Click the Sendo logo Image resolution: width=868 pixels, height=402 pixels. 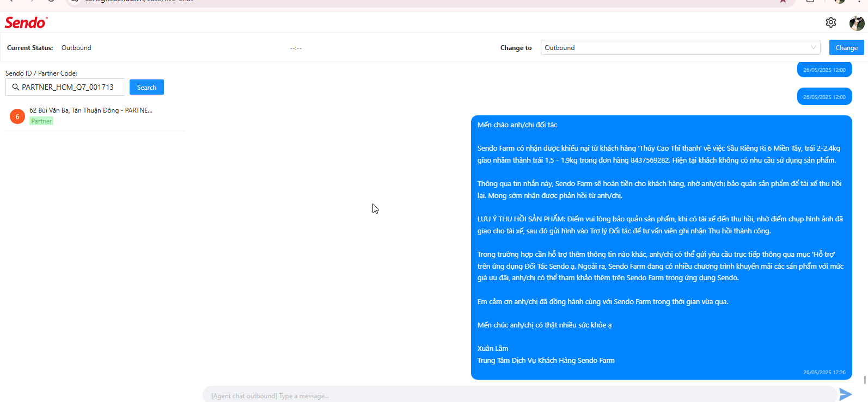point(26,23)
